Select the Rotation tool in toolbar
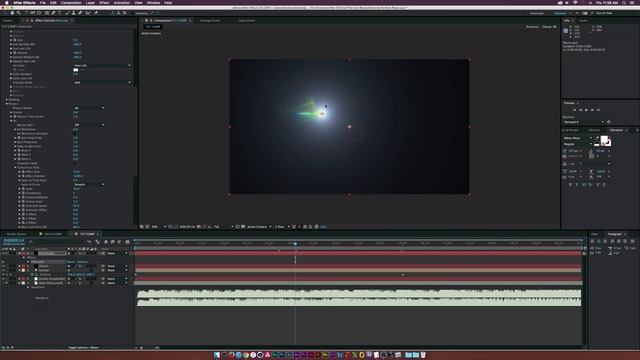640x360 pixels. click(26, 13)
